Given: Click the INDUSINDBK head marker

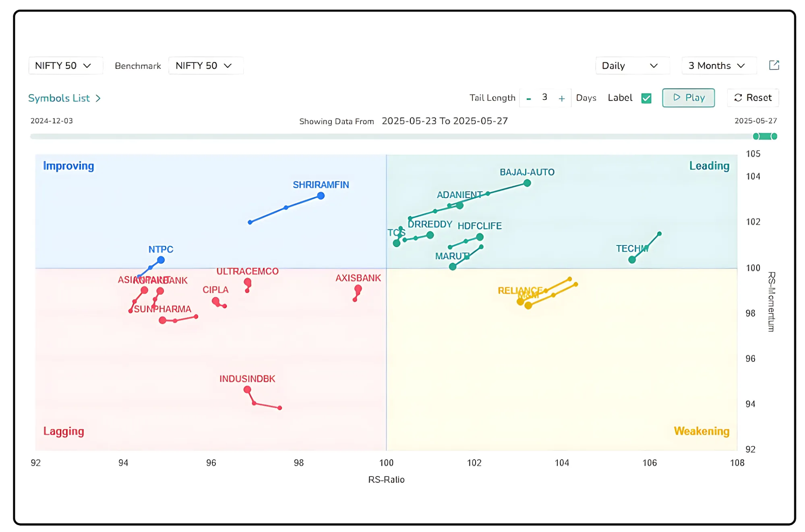Looking at the screenshot, I should pos(247,390).
